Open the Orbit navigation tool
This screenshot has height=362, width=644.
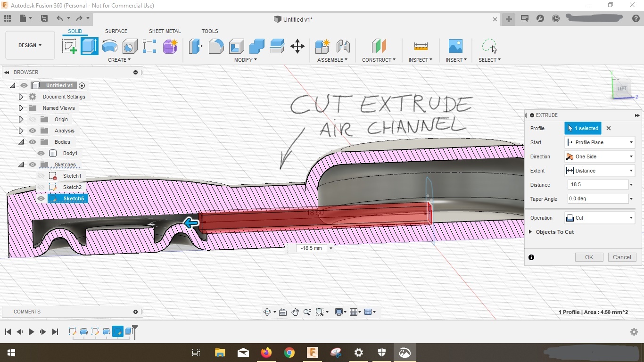pos(267,312)
